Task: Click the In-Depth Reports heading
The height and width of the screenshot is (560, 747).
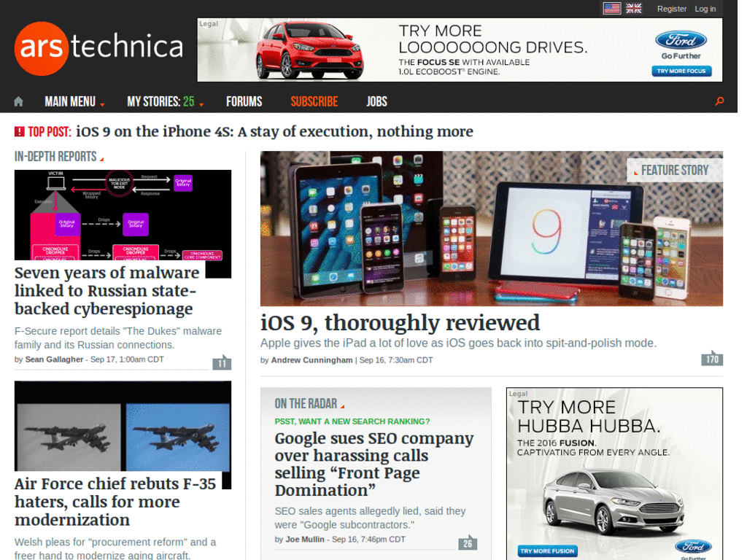Action: (x=55, y=156)
